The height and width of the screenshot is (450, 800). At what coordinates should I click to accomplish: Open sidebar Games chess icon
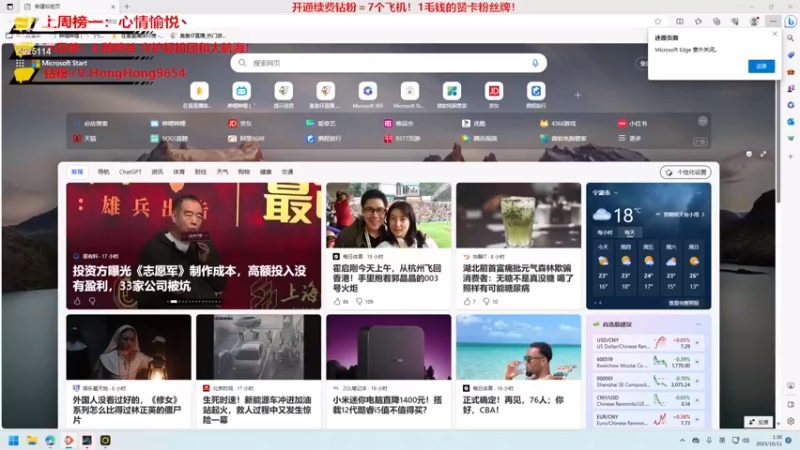click(791, 88)
